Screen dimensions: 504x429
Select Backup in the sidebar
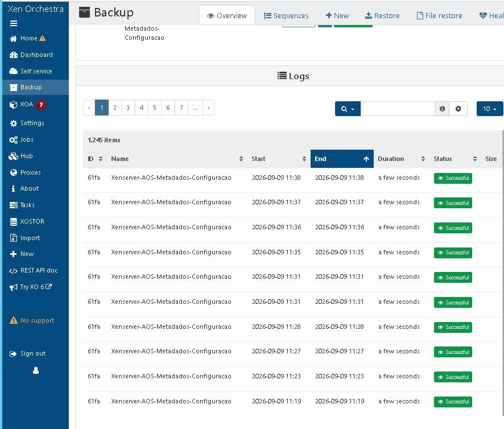[35, 87]
